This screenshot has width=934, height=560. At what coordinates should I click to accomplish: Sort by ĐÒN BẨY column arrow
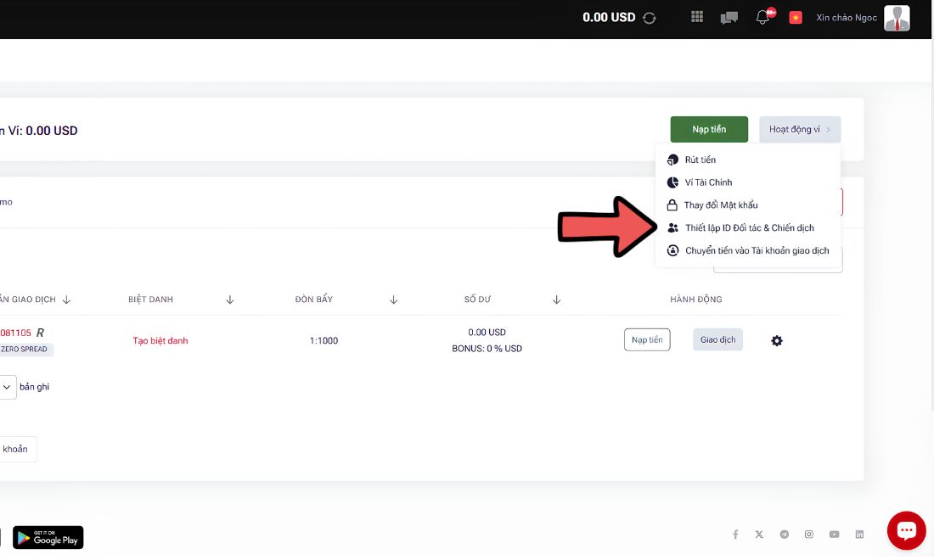click(394, 300)
